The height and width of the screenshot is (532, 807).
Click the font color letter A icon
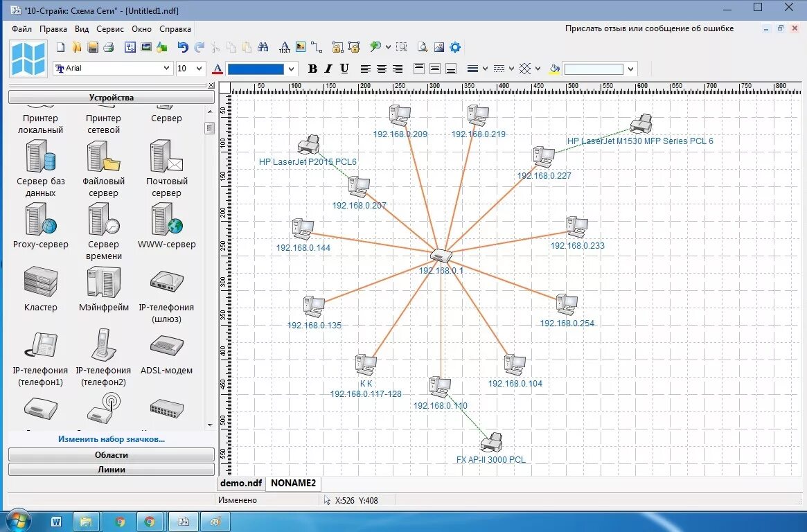click(218, 69)
